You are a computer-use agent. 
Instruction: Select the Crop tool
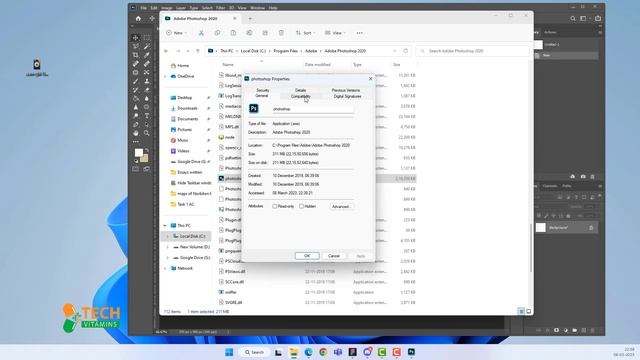(136, 55)
